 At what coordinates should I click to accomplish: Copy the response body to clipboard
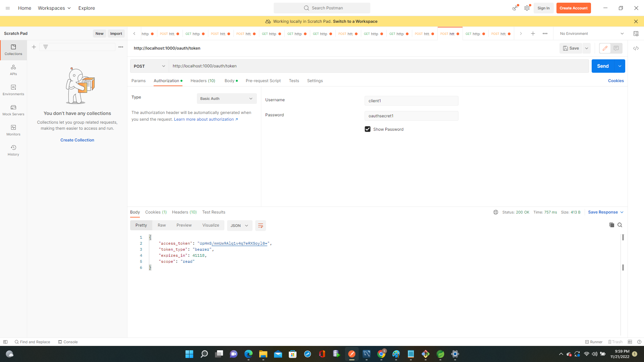611,225
